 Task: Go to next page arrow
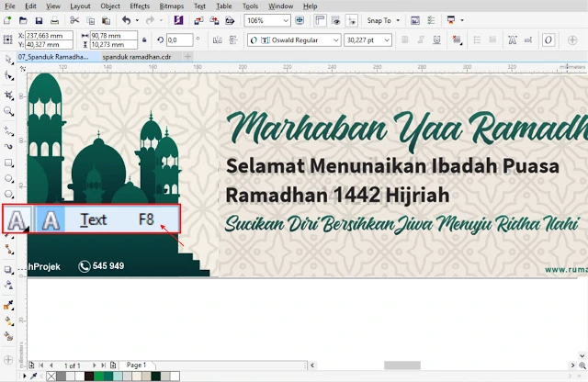[94, 365]
